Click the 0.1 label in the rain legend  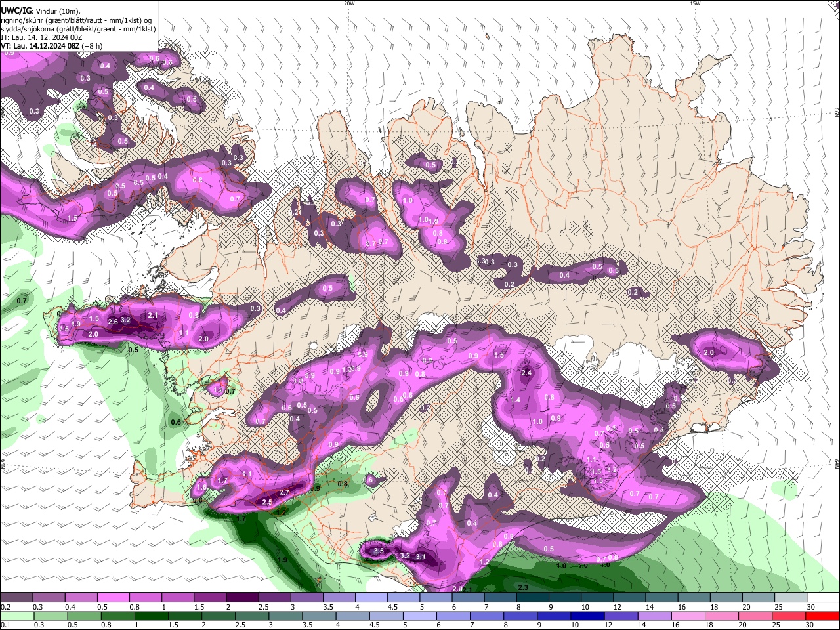[5, 625]
